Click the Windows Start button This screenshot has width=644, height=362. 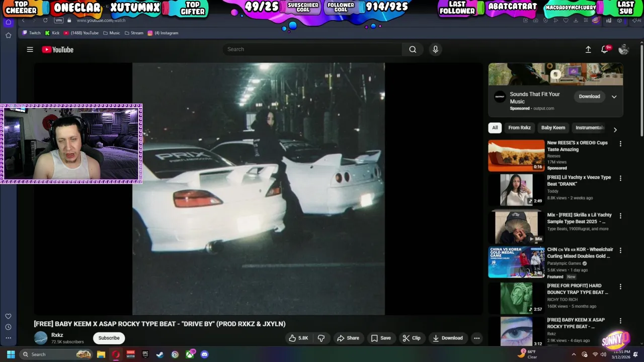(11, 354)
